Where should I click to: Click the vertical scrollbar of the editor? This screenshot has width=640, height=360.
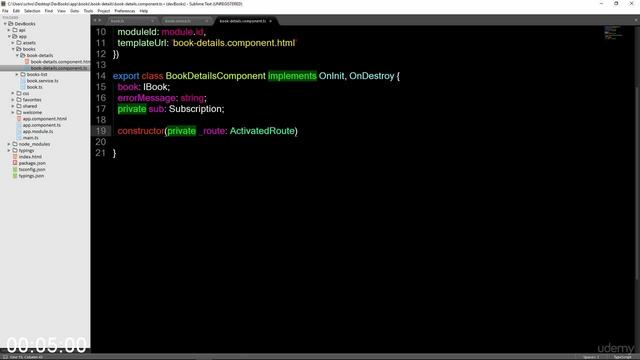click(637, 183)
